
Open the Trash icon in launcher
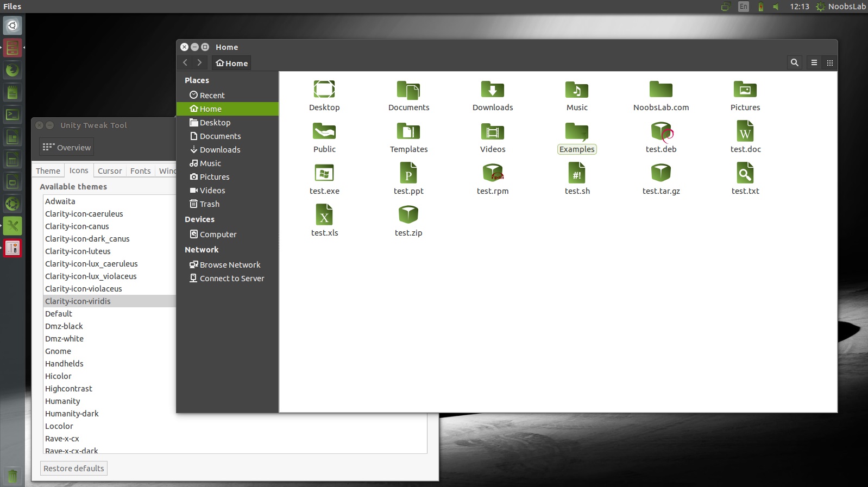tap(12, 477)
